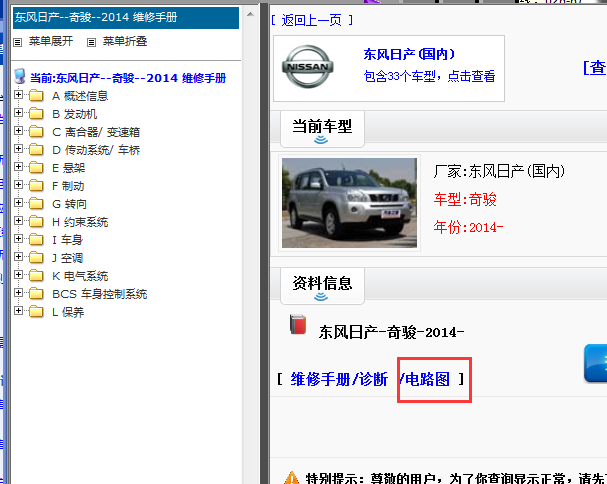
Task: Click the folder icon next to J 空调
Action: [36, 257]
